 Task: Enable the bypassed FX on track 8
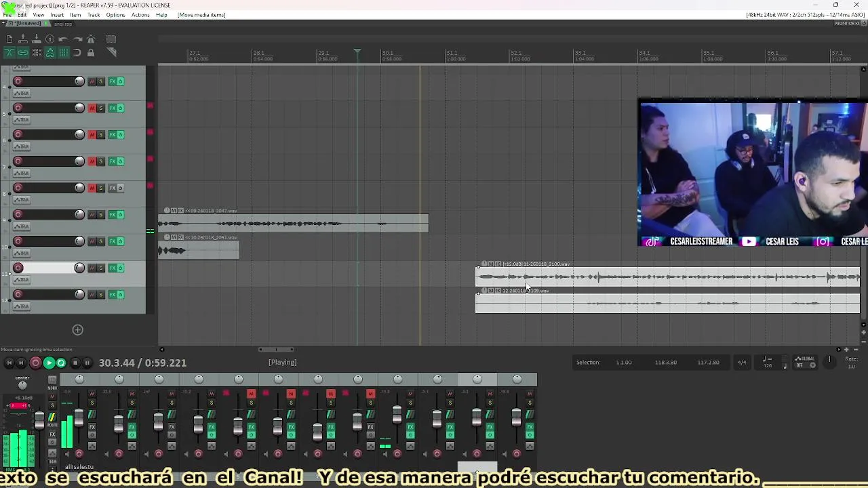point(121,188)
